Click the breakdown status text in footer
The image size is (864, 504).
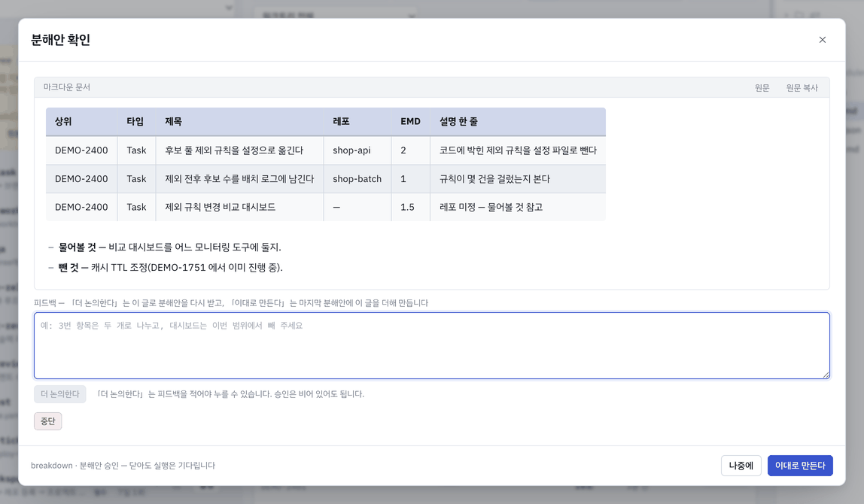coord(123,466)
